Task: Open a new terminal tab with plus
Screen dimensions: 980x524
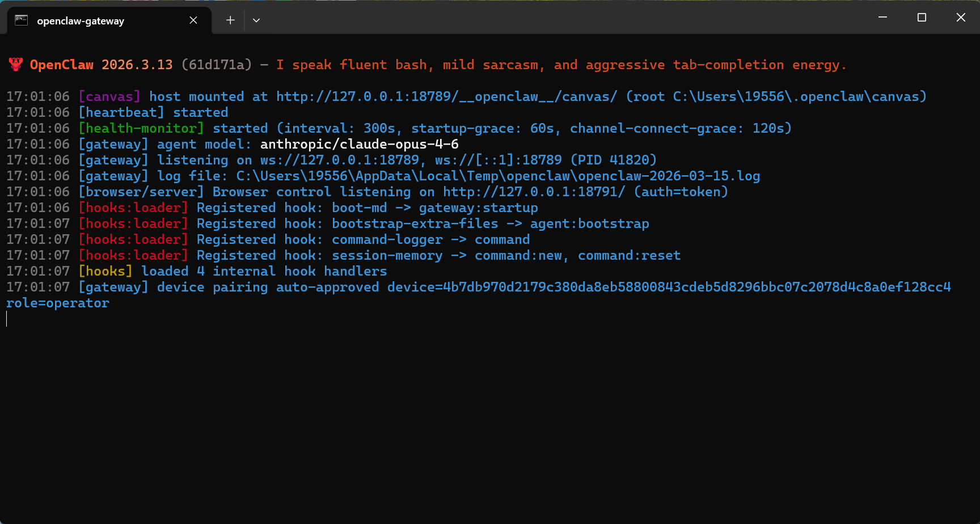Action: pyautogui.click(x=230, y=20)
